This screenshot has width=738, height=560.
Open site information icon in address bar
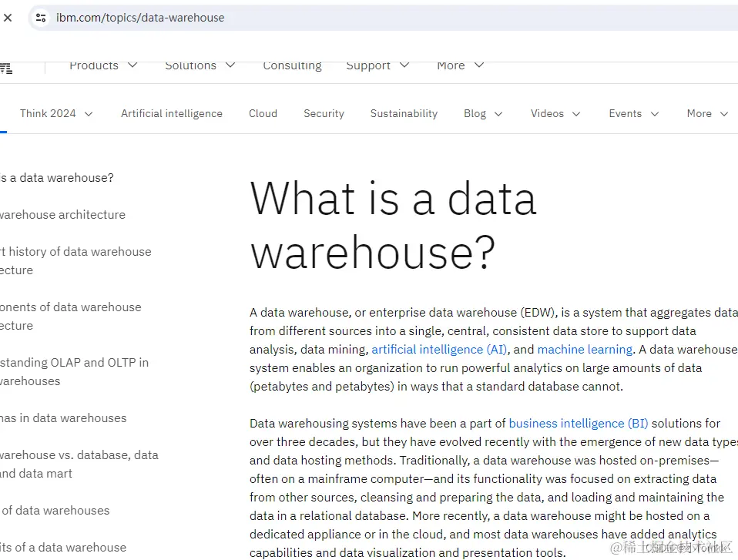click(x=41, y=18)
